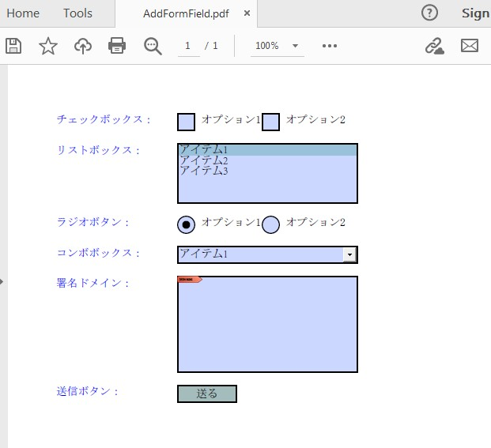Click the 送る submit button

click(207, 393)
